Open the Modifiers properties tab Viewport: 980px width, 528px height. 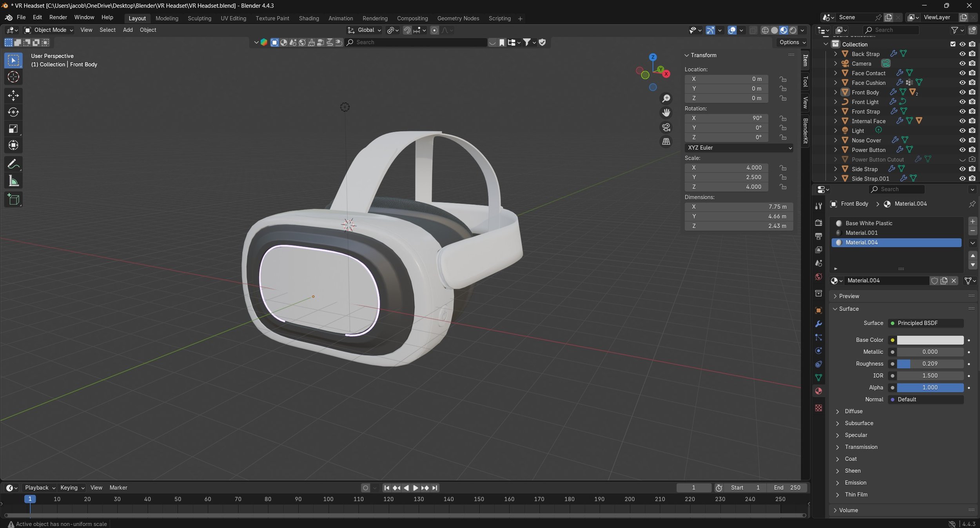point(818,324)
